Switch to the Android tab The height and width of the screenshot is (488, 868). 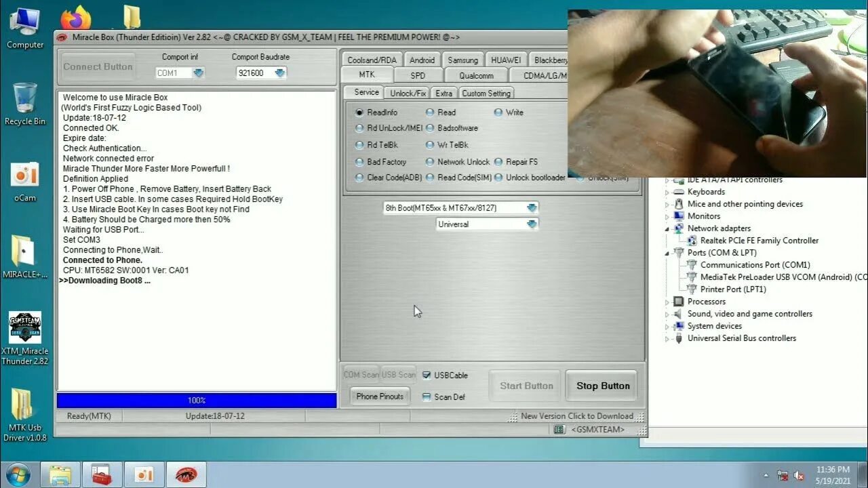tap(422, 60)
